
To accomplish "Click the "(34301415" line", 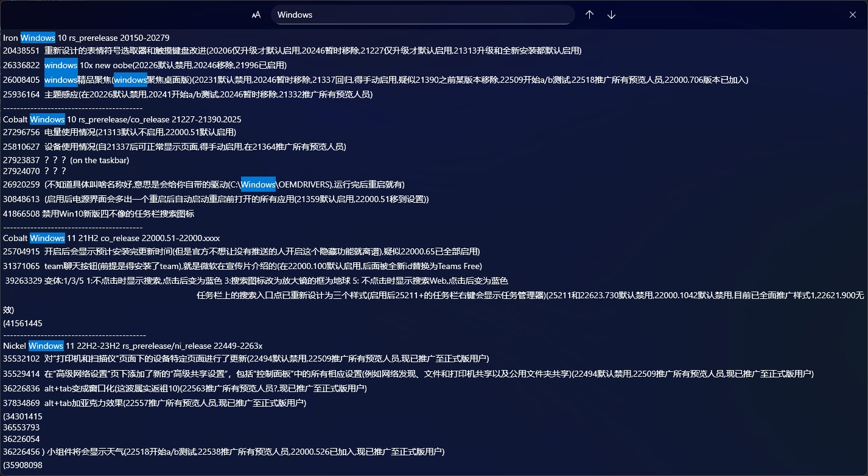I will pos(23,417).
